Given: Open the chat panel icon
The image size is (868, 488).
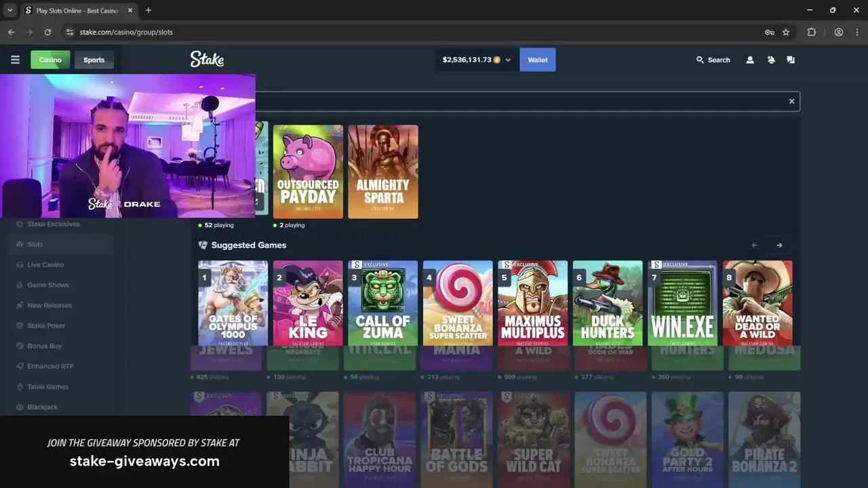Looking at the screenshot, I should pos(791,60).
